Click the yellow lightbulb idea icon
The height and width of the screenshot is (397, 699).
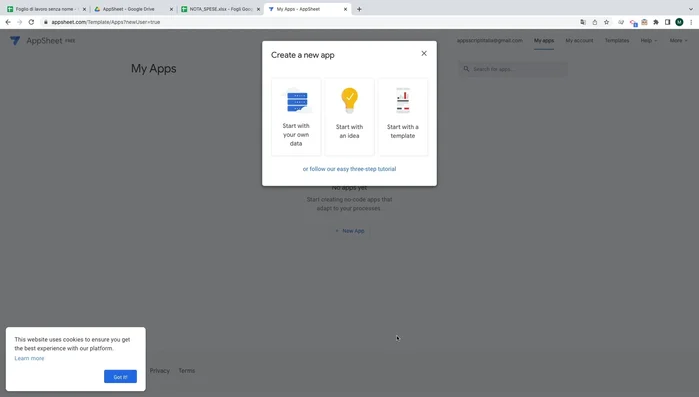click(350, 100)
